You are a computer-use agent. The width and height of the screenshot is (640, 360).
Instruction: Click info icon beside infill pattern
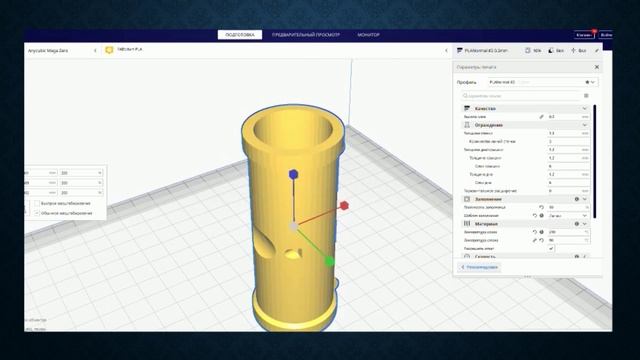tap(542, 216)
